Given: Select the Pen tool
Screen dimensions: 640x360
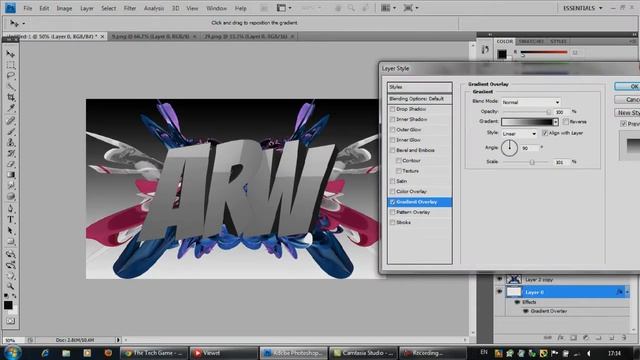Looking at the screenshot, I should coord(11,209).
